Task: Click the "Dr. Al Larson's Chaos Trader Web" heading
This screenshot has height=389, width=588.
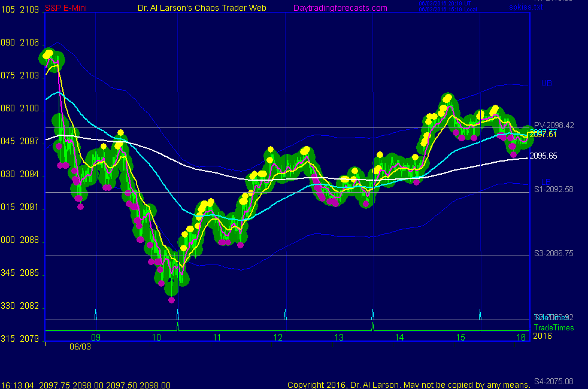Action: click(x=202, y=8)
